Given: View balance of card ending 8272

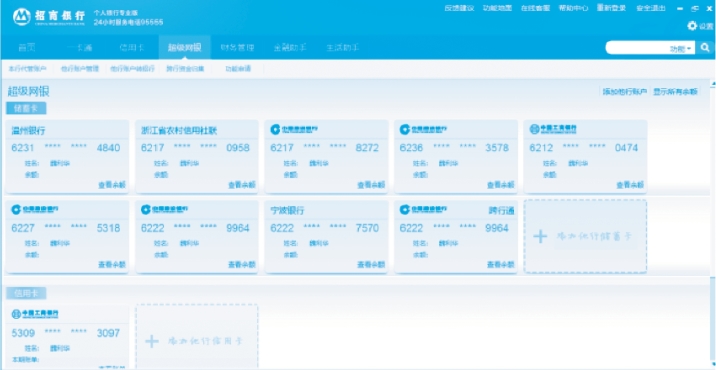Looking at the screenshot, I should pos(371,185).
